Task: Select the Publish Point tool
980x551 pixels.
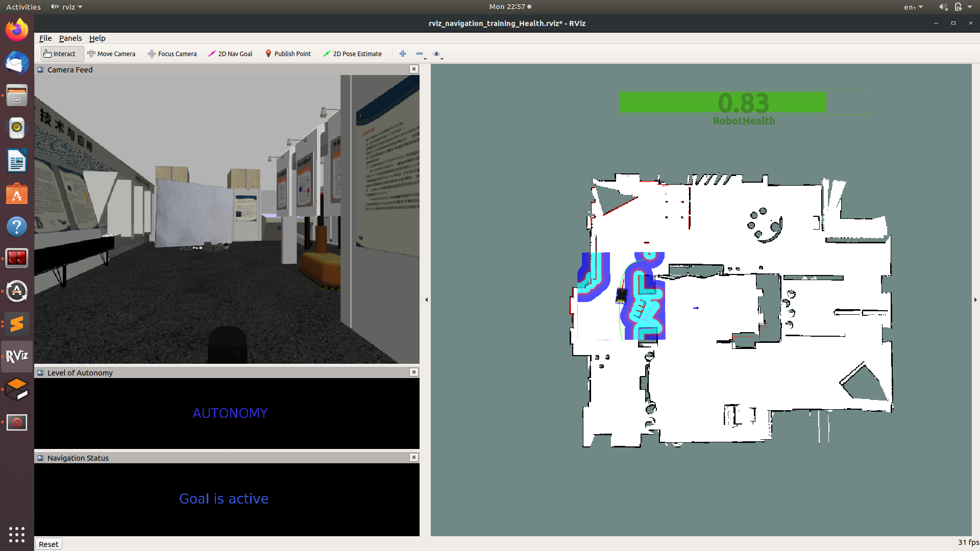Action: [x=288, y=54]
